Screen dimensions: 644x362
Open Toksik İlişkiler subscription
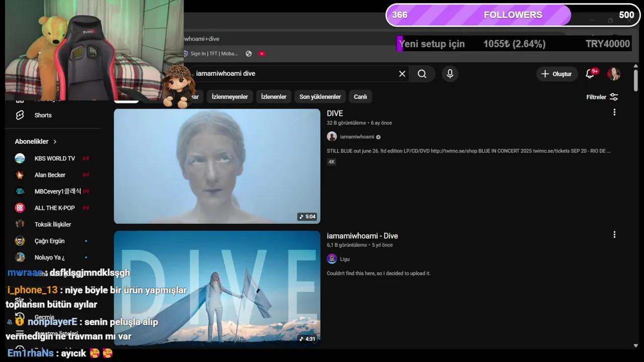tap(53, 224)
